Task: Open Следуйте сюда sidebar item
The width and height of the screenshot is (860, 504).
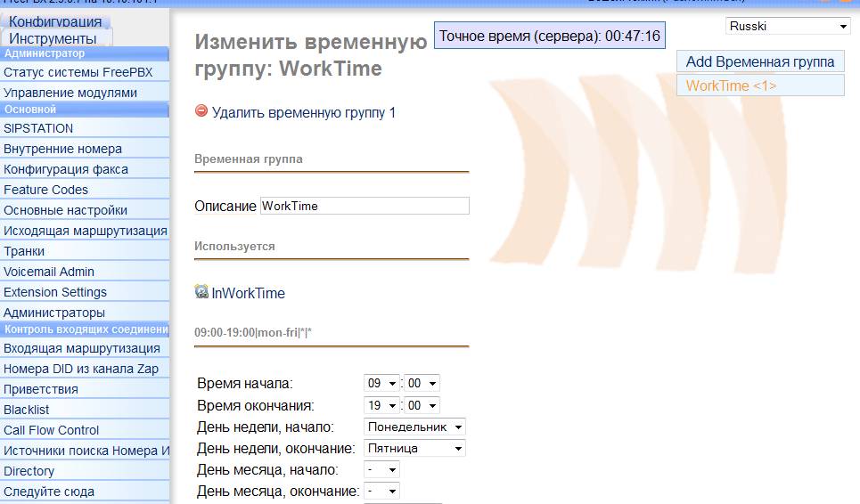Action: (x=85, y=492)
